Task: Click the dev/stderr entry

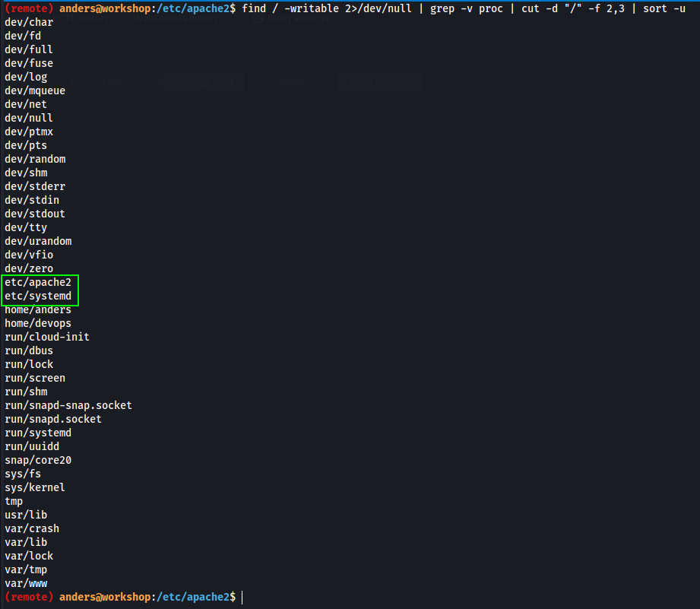Action: point(35,186)
